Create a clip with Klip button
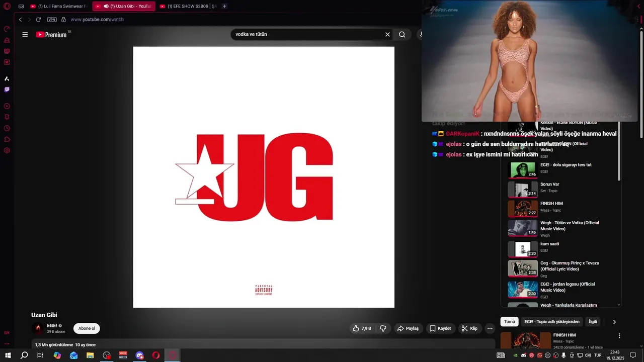The height and width of the screenshot is (362, 644). (469, 329)
